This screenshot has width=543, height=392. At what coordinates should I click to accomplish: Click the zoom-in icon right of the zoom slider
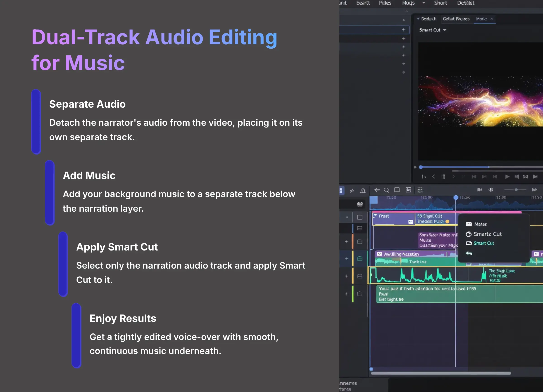534,190
